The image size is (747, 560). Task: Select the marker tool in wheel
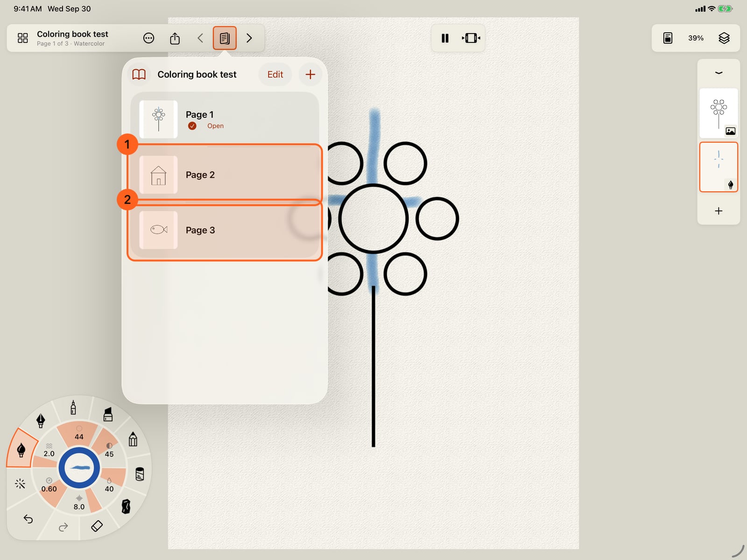tap(108, 414)
